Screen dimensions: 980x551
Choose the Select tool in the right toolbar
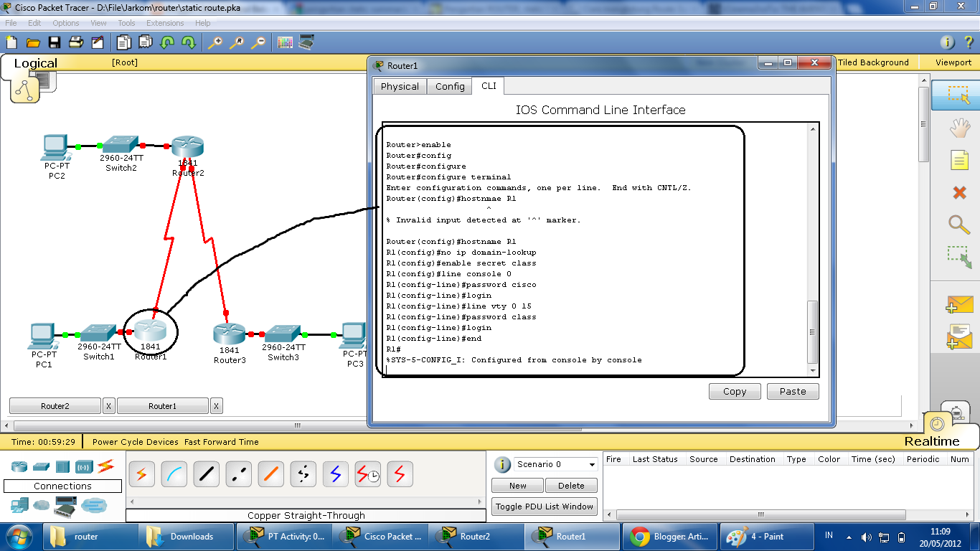[959, 95]
